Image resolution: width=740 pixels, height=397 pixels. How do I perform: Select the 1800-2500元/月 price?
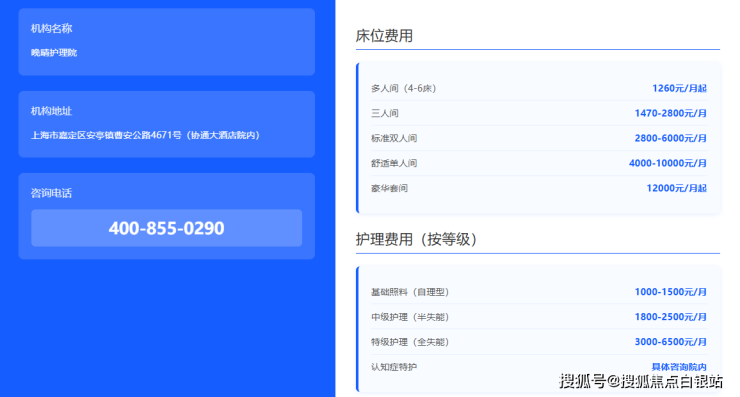(671, 317)
